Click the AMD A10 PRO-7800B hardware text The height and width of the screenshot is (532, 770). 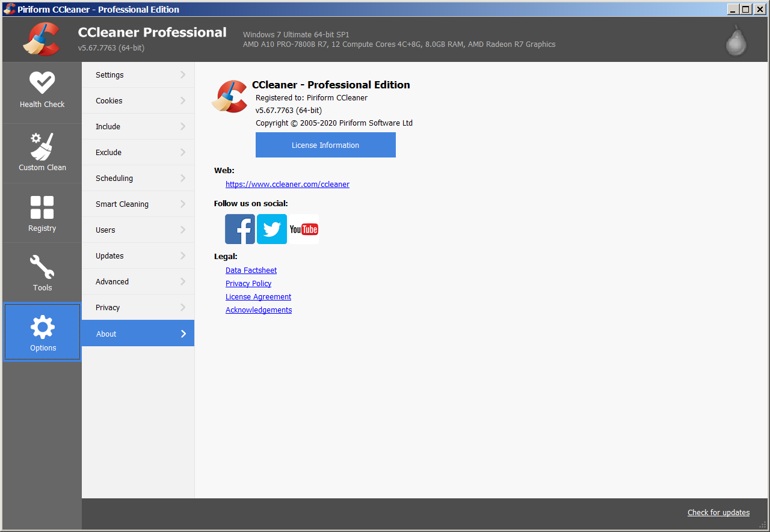pyautogui.click(x=399, y=44)
